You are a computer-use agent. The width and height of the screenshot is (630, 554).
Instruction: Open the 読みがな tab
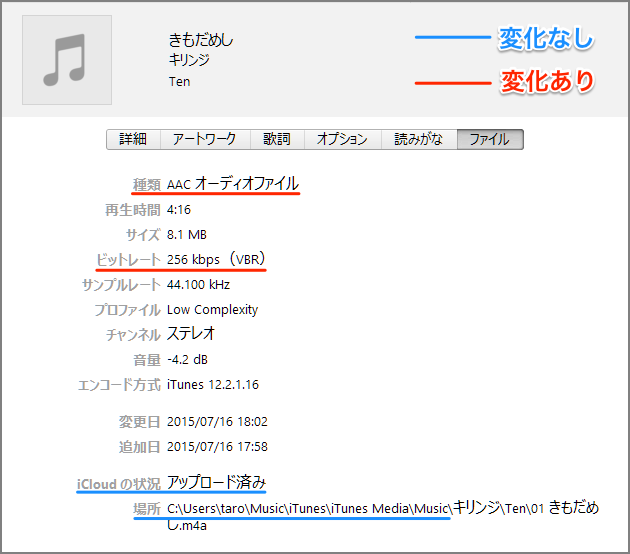pyautogui.click(x=419, y=139)
